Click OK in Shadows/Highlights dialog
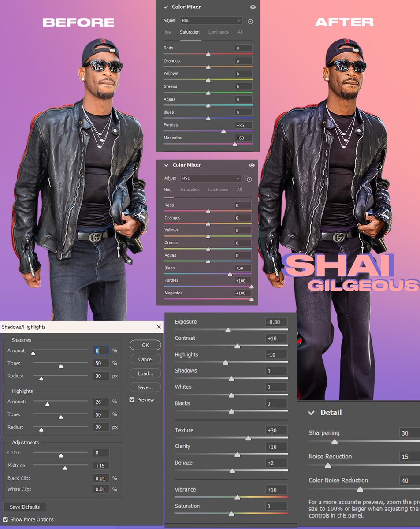The width and height of the screenshot is (420, 529). click(145, 345)
